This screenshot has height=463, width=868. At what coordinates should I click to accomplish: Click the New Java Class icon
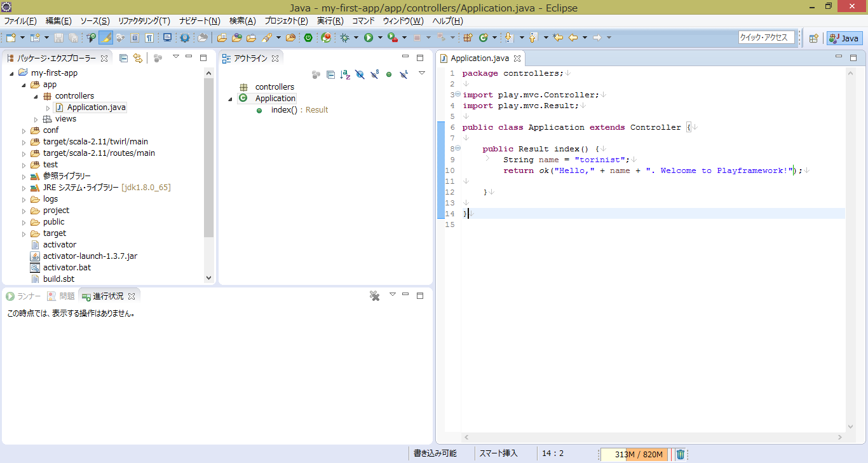(x=483, y=38)
